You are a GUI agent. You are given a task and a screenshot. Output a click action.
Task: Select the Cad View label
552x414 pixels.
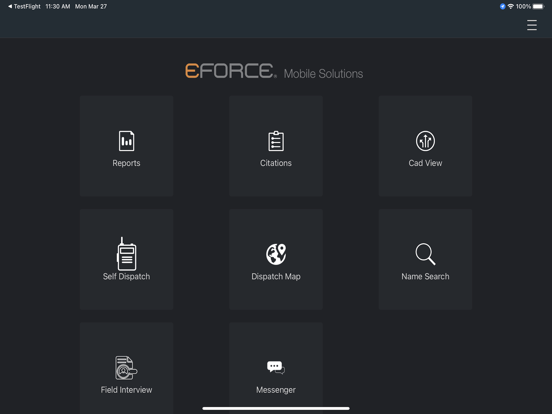coord(425,163)
